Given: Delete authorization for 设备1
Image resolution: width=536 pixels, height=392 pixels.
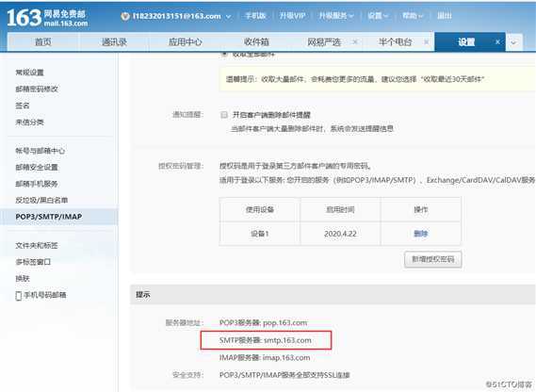Looking at the screenshot, I should tap(421, 234).
